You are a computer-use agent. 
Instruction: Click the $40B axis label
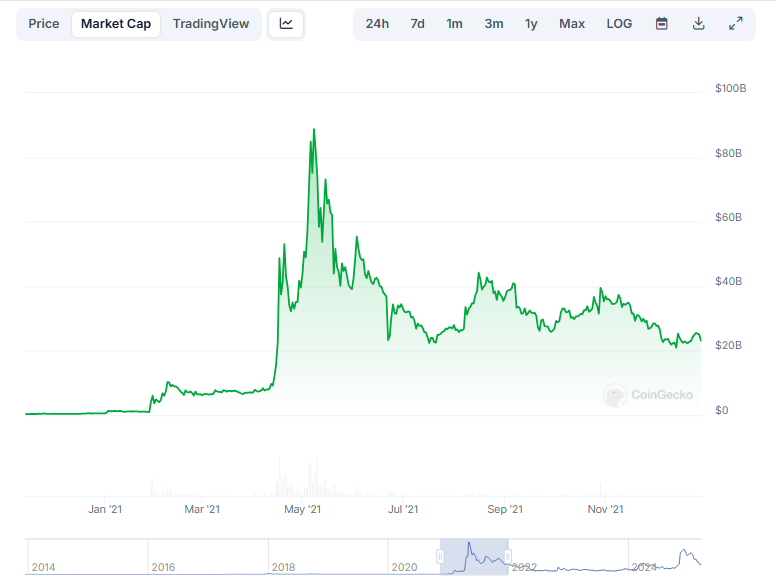[728, 282]
